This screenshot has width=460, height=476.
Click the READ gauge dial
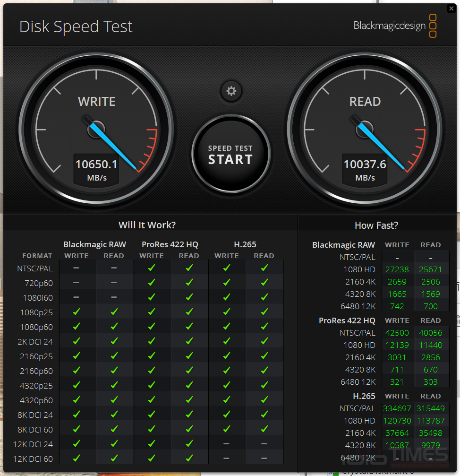click(x=365, y=130)
